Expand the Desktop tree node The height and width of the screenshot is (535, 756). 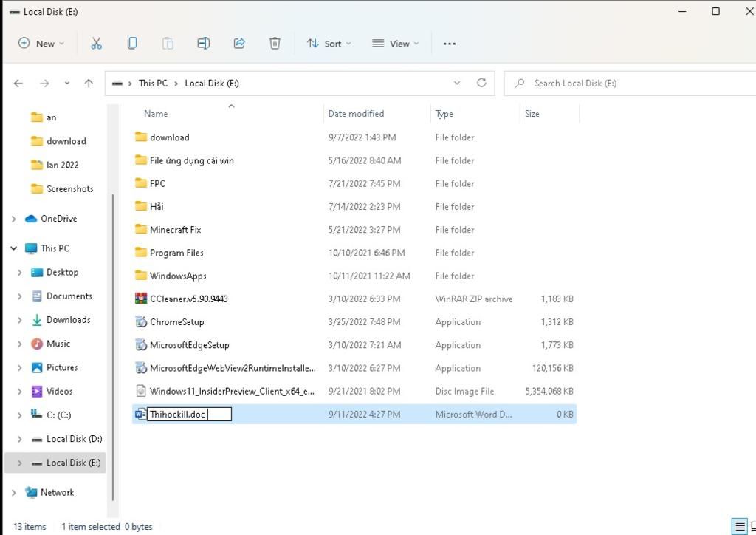point(20,273)
